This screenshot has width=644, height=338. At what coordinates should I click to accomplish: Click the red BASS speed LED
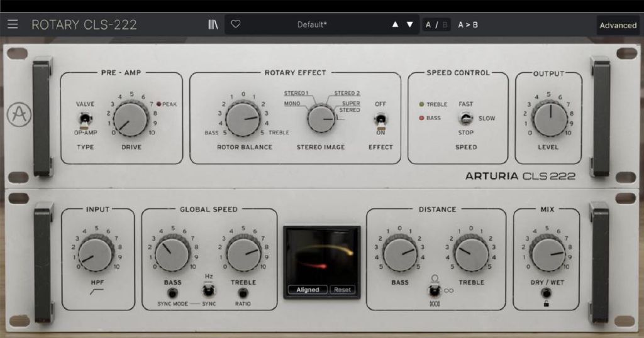(x=421, y=117)
